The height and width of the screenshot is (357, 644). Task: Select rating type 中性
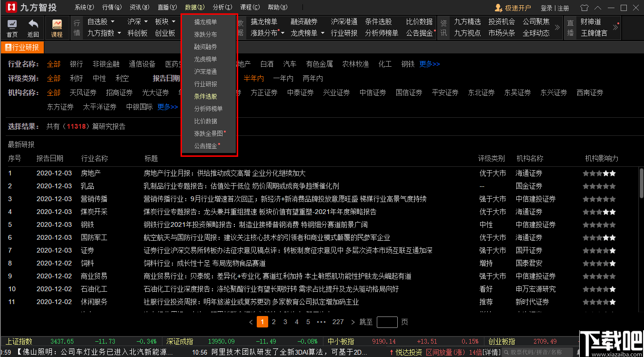click(99, 78)
